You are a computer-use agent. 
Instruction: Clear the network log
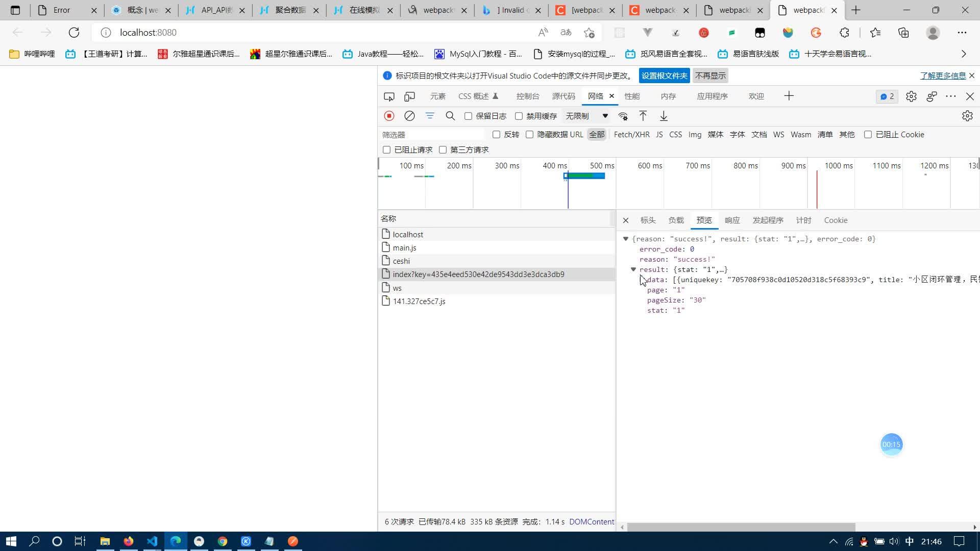point(409,116)
